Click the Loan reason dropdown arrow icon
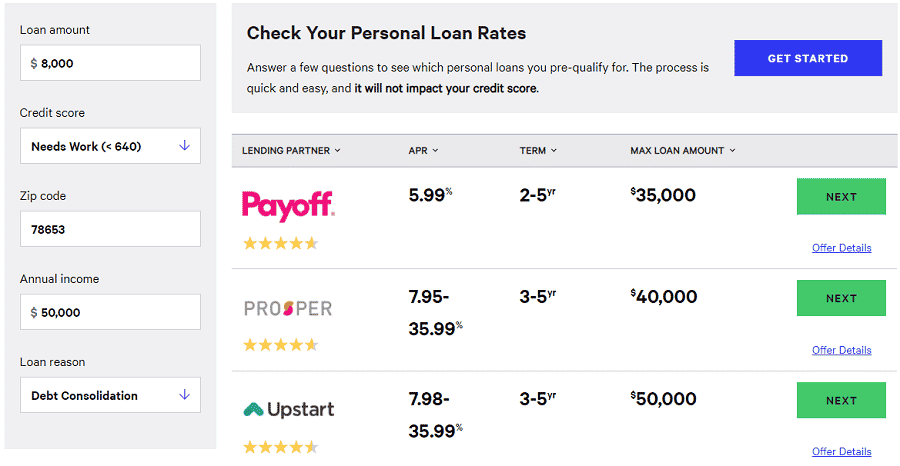This screenshot has height=466, width=900. [x=184, y=395]
